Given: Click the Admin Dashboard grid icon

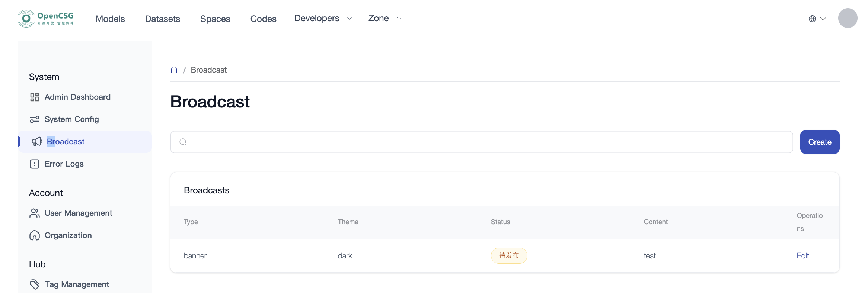Looking at the screenshot, I should point(35,97).
